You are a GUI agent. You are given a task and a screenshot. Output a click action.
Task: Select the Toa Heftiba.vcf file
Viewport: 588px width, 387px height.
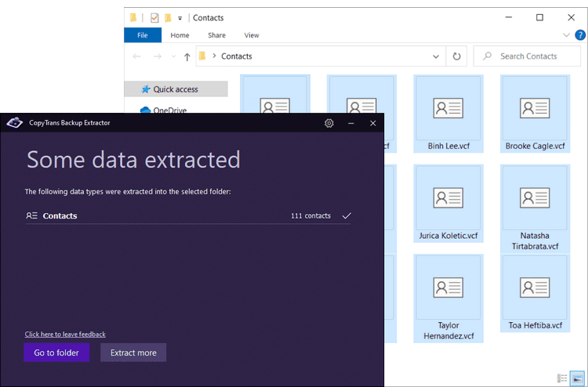pyautogui.click(x=535, y=293)
